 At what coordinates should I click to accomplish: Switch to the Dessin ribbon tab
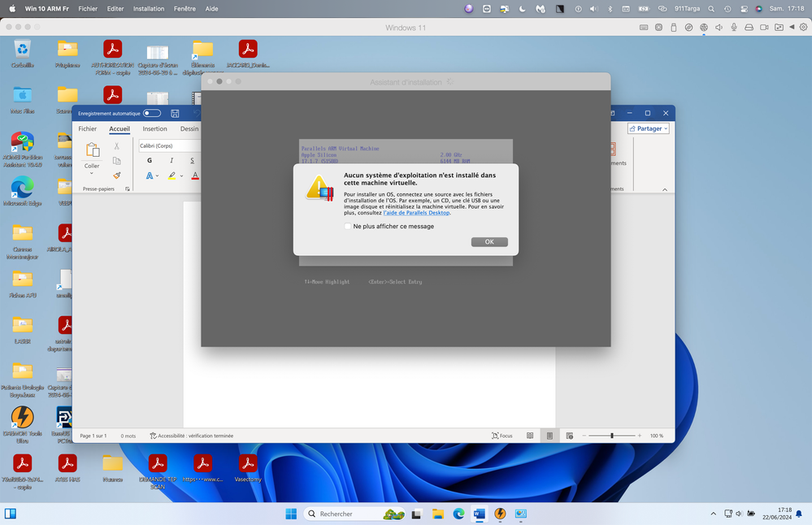(189, 129)
